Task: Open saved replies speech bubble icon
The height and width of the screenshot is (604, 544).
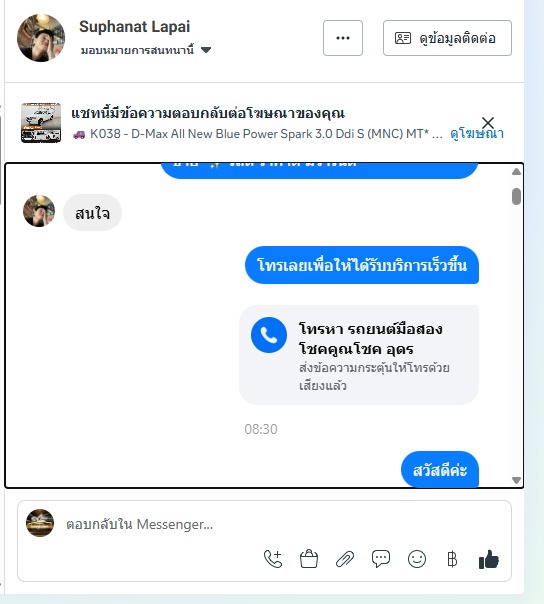Action: point(381,559)
